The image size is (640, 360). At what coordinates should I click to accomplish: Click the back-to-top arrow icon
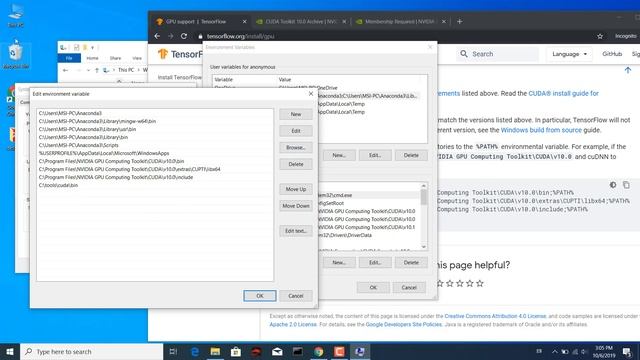click(x=628, y=70)
